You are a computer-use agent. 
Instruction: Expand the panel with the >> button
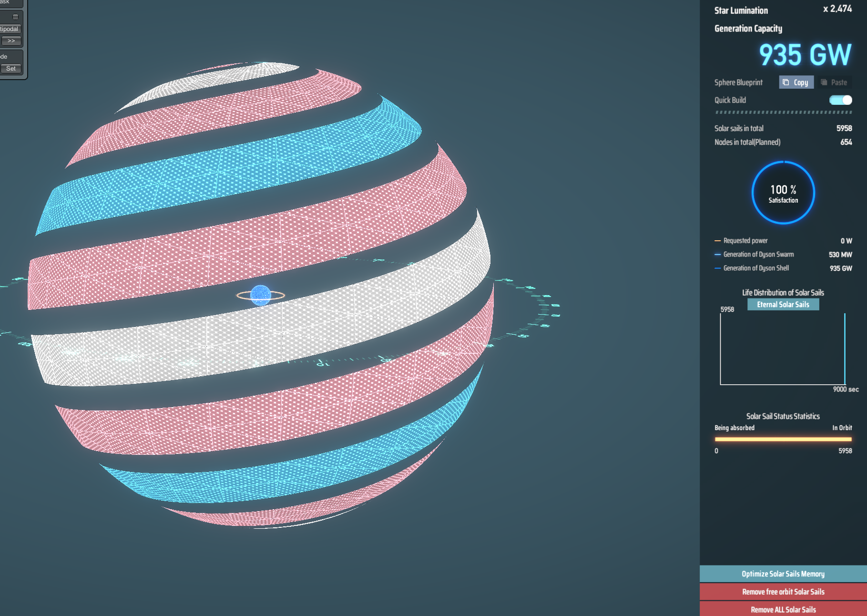(x=11, y=41)
